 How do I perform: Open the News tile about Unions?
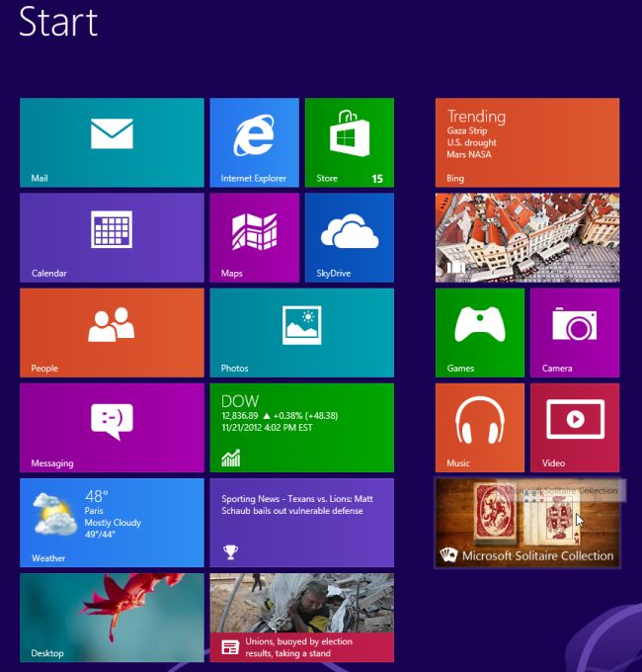tap(302, 618)
